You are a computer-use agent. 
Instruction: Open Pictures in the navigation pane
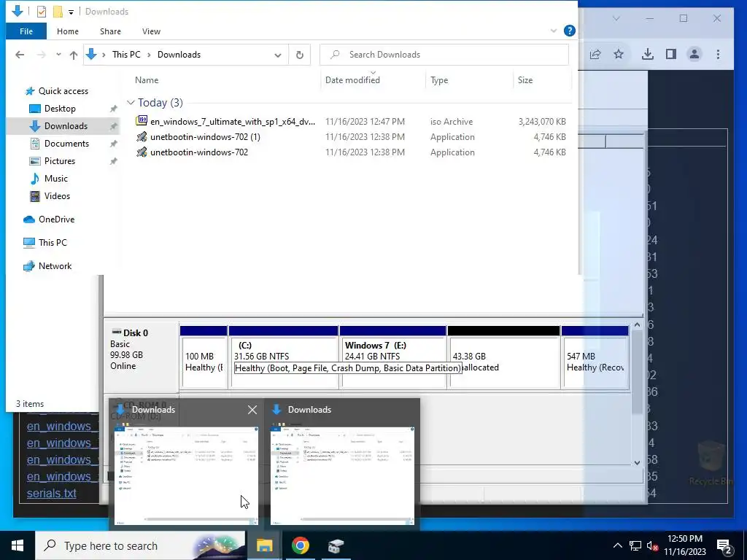60,161
